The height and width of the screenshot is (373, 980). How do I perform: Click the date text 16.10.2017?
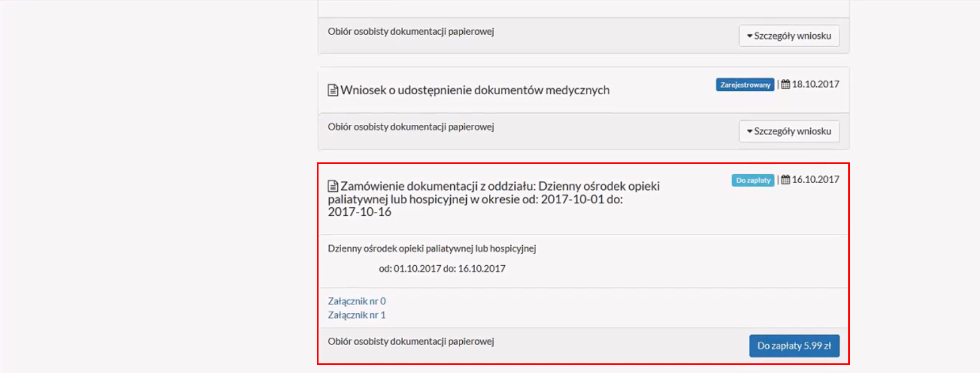(815, 179)
